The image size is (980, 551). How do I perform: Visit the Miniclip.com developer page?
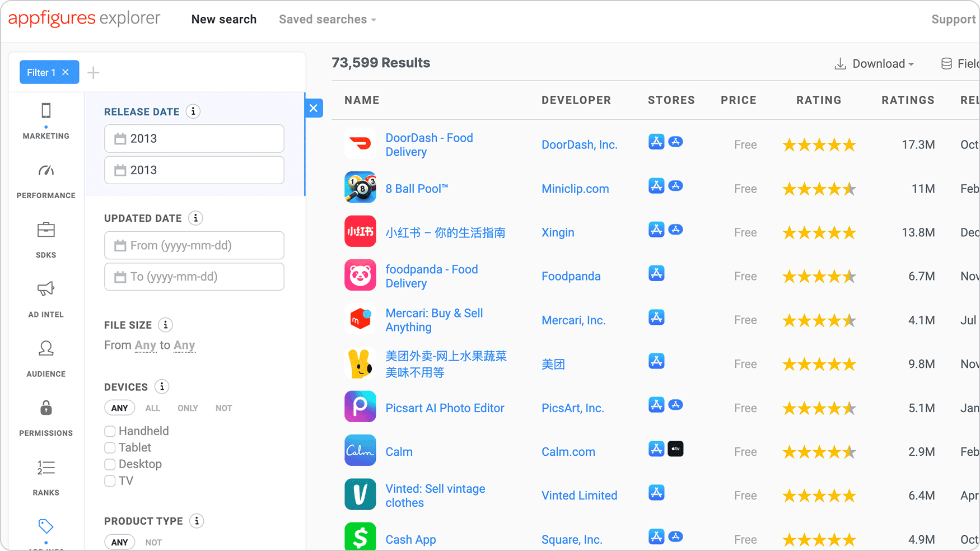pos(575,189)
